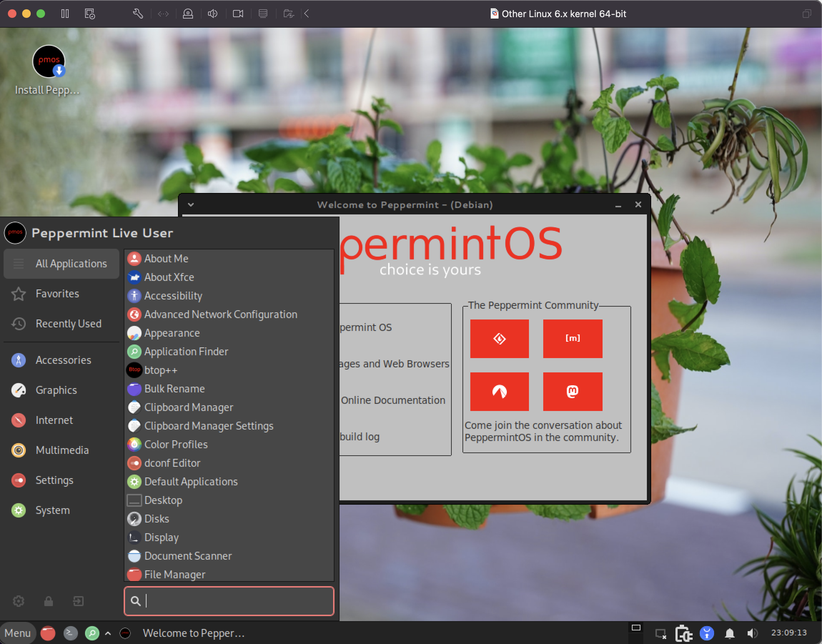This screenshot has width=822, height=644.
Task: Click the Matrix [m] community button
Action: tap(572, 338)
